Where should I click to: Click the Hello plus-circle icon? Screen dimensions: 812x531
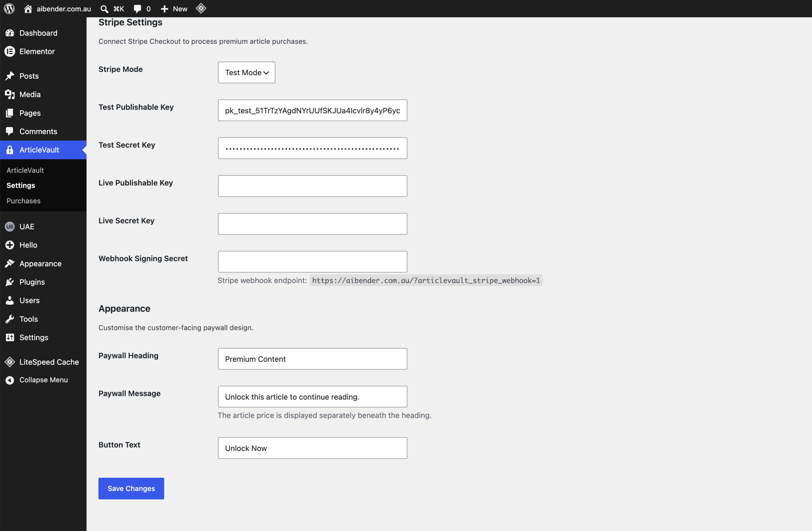coord(10,245)
